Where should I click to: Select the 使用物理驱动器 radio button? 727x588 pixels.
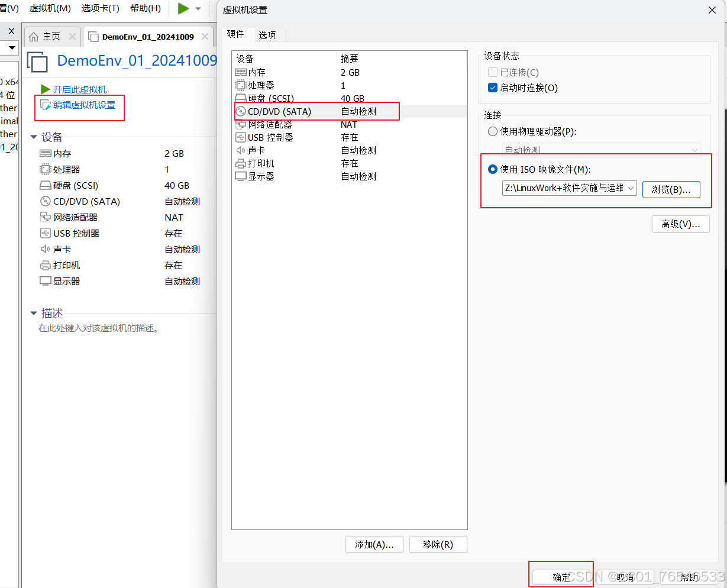pyautogui.click(x=492, y=131)
